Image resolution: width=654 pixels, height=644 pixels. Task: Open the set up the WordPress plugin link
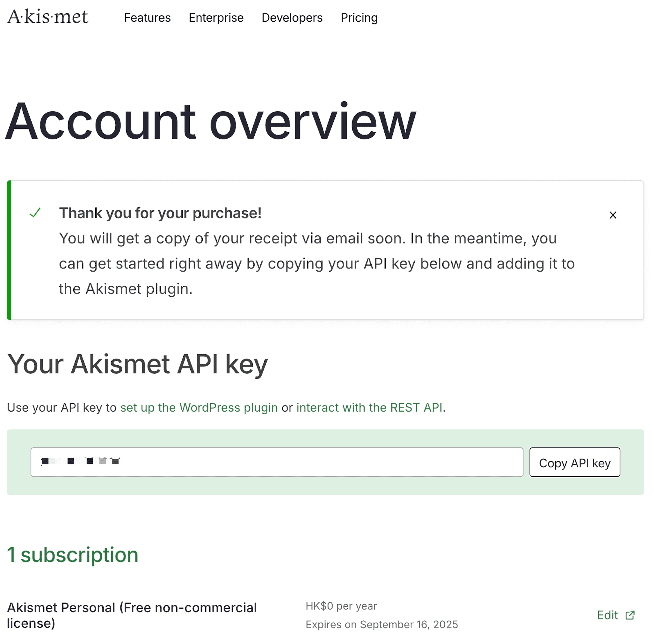point(199,407)
